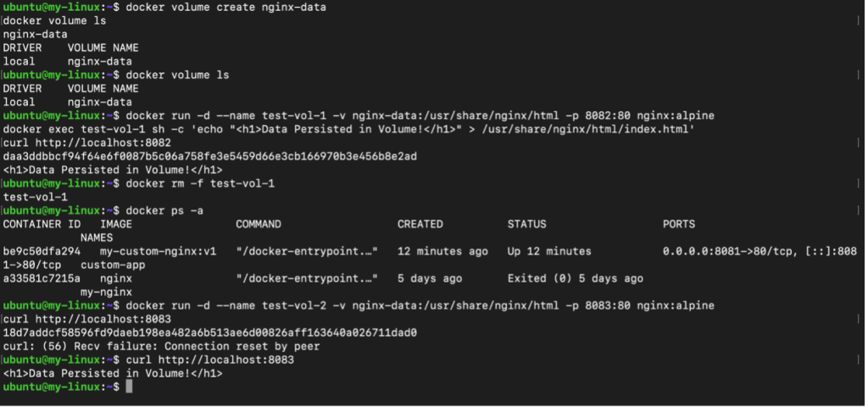Click the terminal cursor block at final prompt
Image resolution: width=868 pixels, height=408 pixels.
coord(129,387)
